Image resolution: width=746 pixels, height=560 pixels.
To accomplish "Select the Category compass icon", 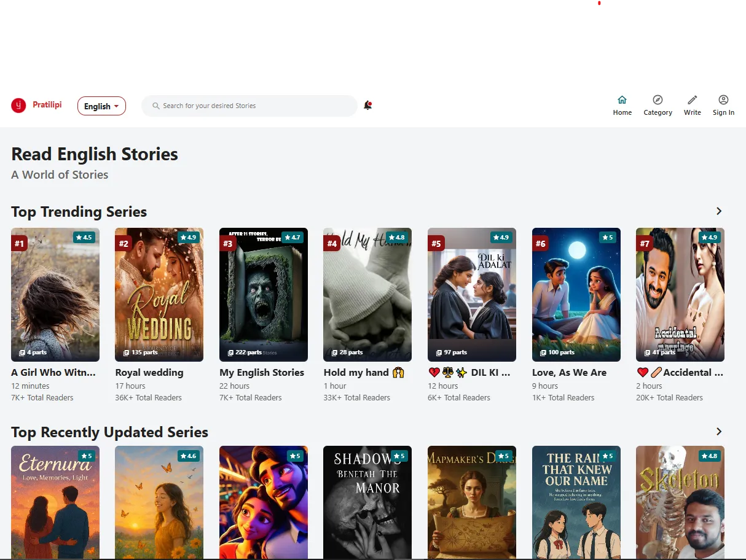I will tap(658, 99).
